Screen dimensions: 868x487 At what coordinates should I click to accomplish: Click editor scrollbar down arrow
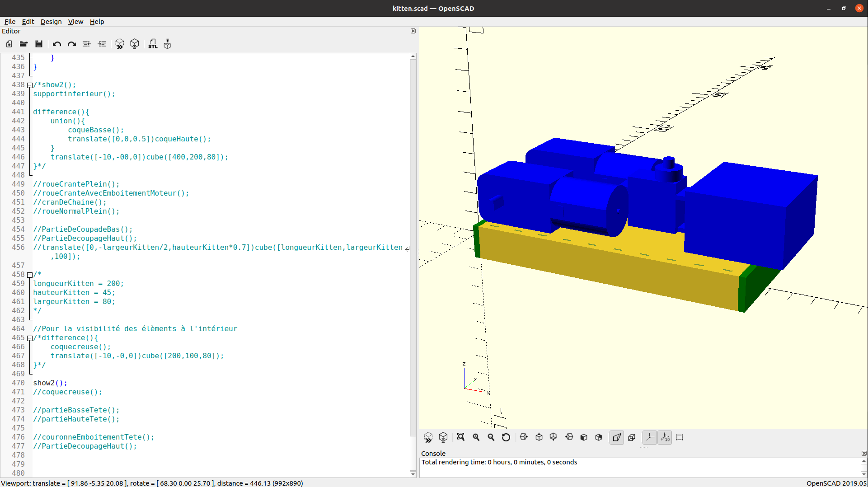(x=413, y=474)
